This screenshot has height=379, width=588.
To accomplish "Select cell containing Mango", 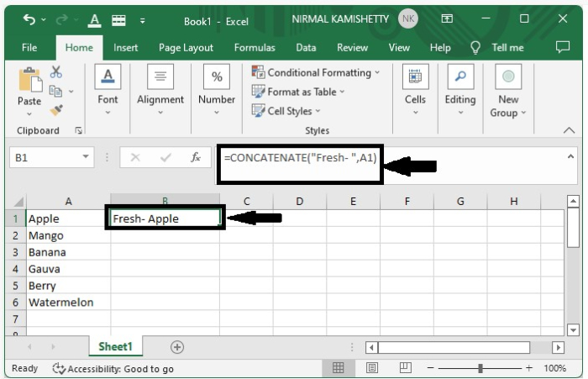I will point(68,235).
